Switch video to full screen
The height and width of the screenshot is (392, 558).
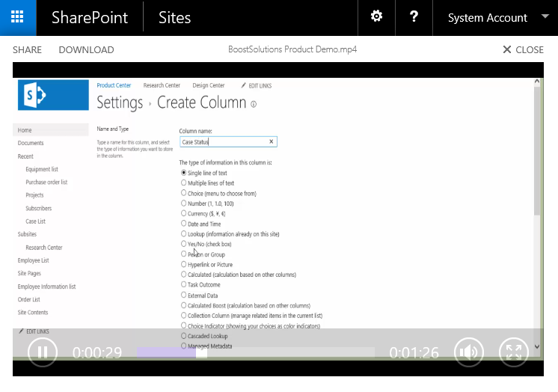click(x=514, y=352)
